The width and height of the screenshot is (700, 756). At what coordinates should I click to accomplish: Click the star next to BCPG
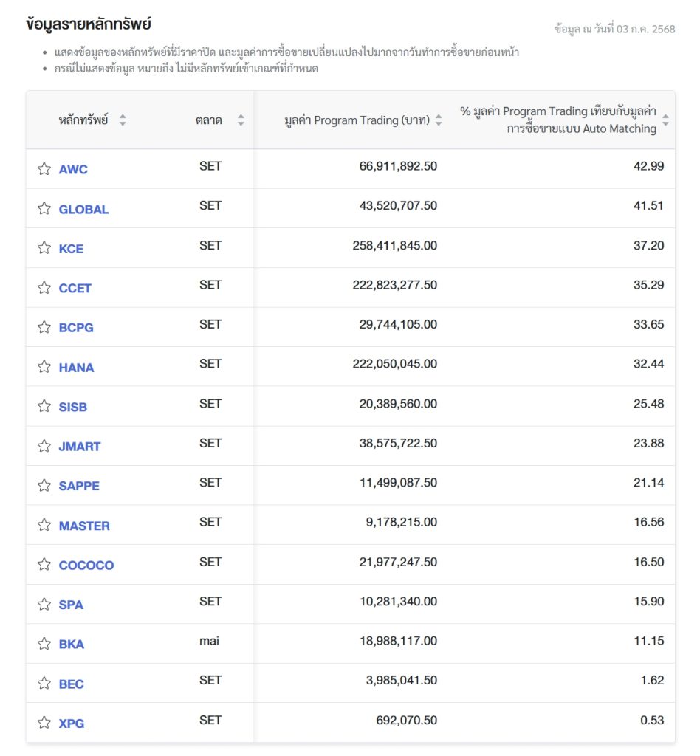click(x=44, y=327)
